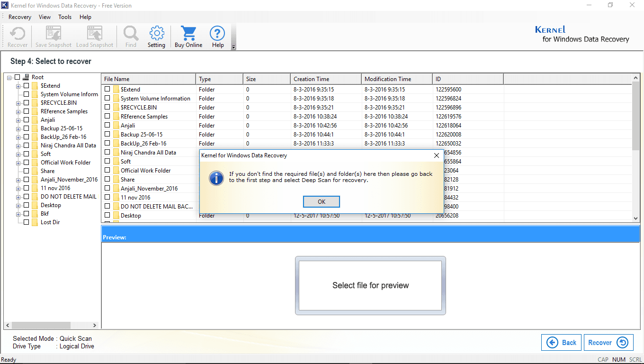
Task: Check $Extend checkbox in tree
Action: pos(27,86)
